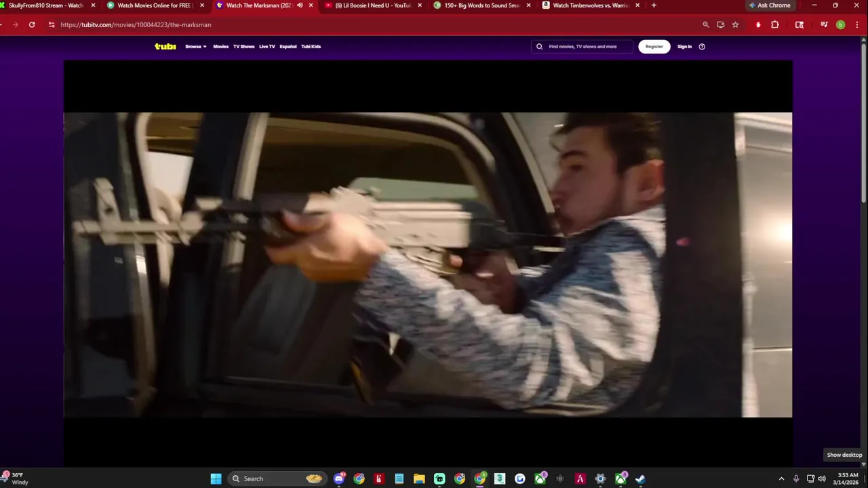
Task: Open Chrome zoom magnifier icon
Action: (706, 24)
